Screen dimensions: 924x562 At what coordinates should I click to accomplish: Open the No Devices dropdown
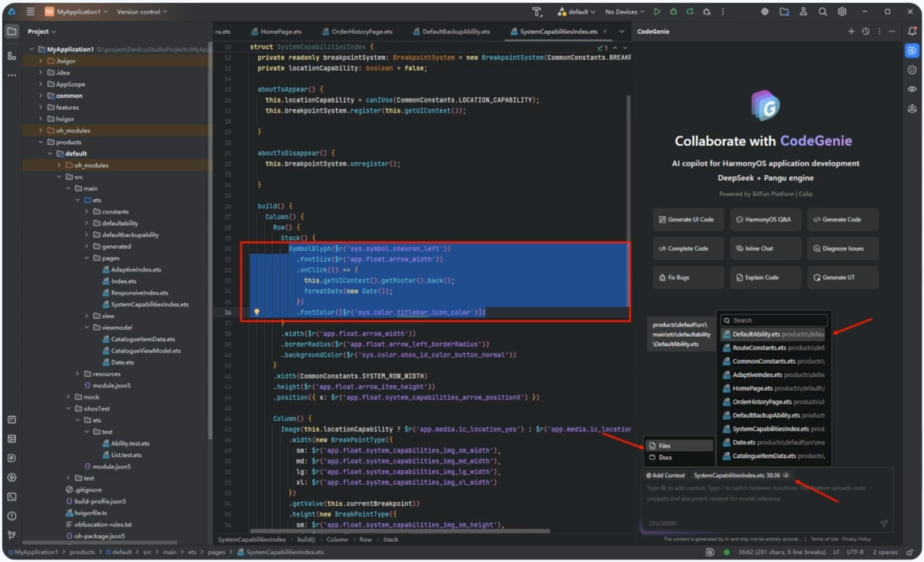point(624,12)
